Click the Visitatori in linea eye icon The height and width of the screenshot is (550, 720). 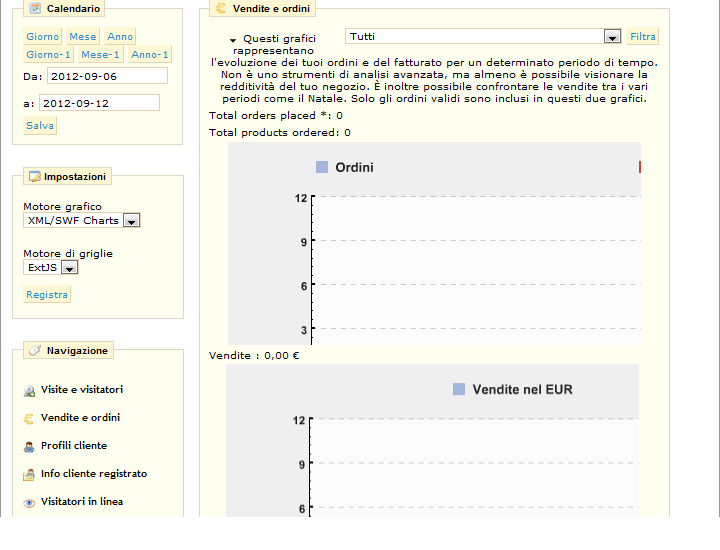[x=30, y=502]
